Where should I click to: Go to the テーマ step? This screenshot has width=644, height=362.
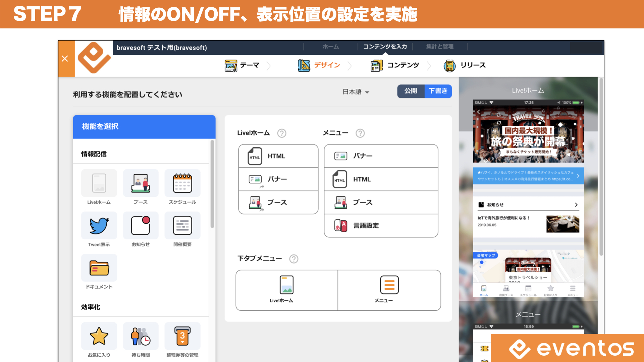[242, 65]
